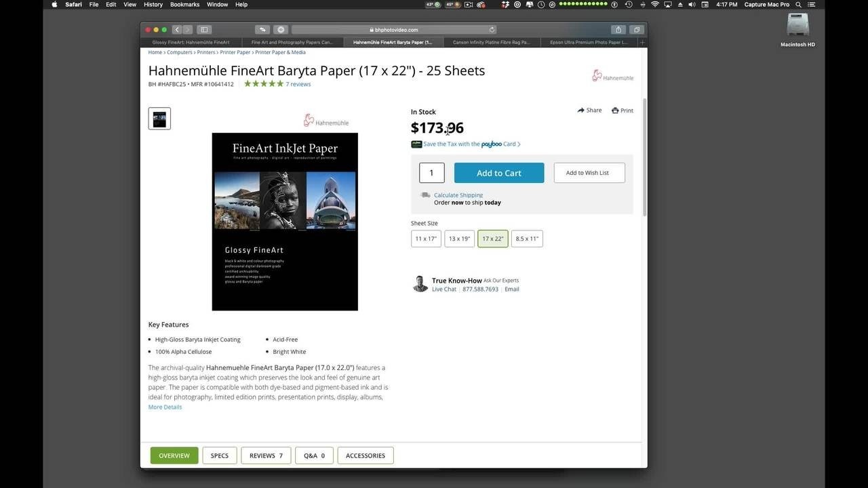Click the extension icon with two arrows in toolbar
The width and height of the screenshot is (868, 488).
pos(262,30)
